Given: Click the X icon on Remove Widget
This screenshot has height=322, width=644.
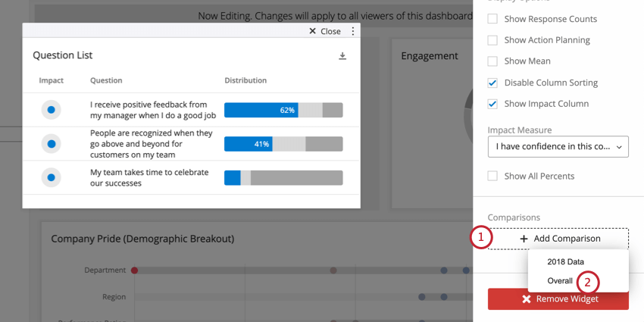Looking at the screenshot, I should (526, 299).
